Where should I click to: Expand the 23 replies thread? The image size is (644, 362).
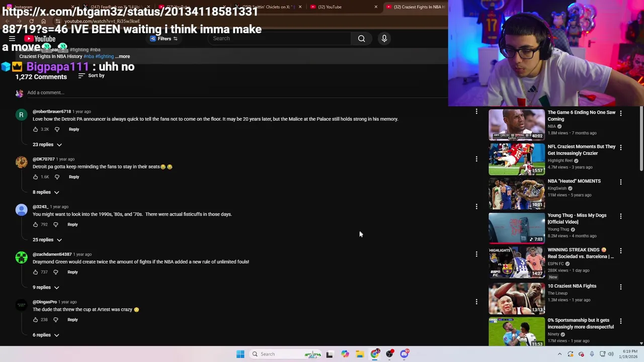pos(47,145)
